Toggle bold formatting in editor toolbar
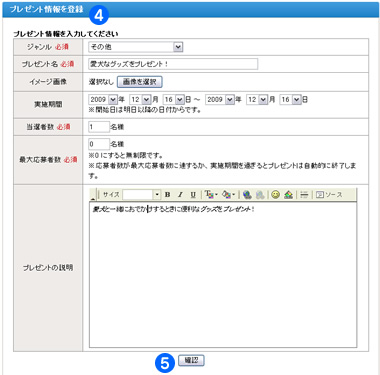The height and width of the screenshot is (375, 380). (168, 195)
